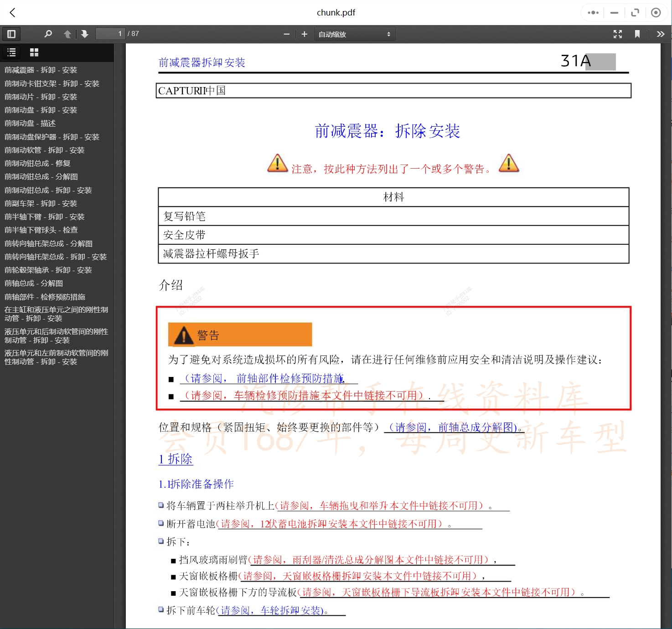This screenshot has width=672, height=629.
Task: Minimize the mini-program capsule window
Action: pos(614,13)
